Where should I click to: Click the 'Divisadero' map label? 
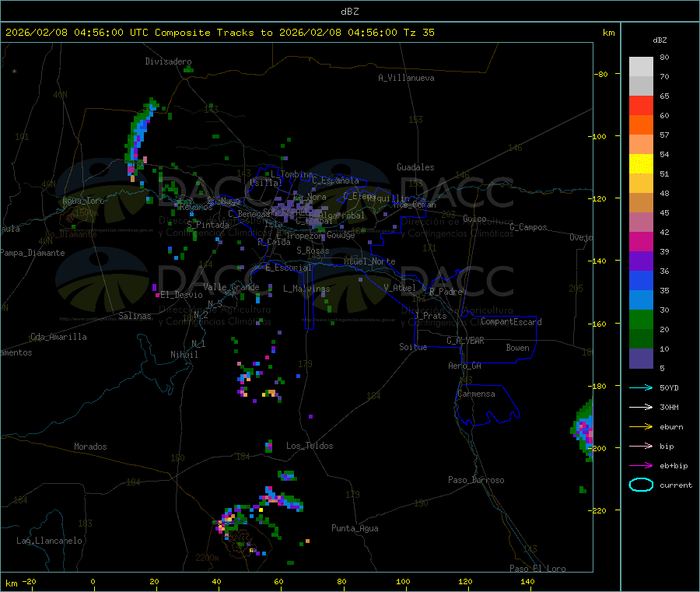(168, 61)
